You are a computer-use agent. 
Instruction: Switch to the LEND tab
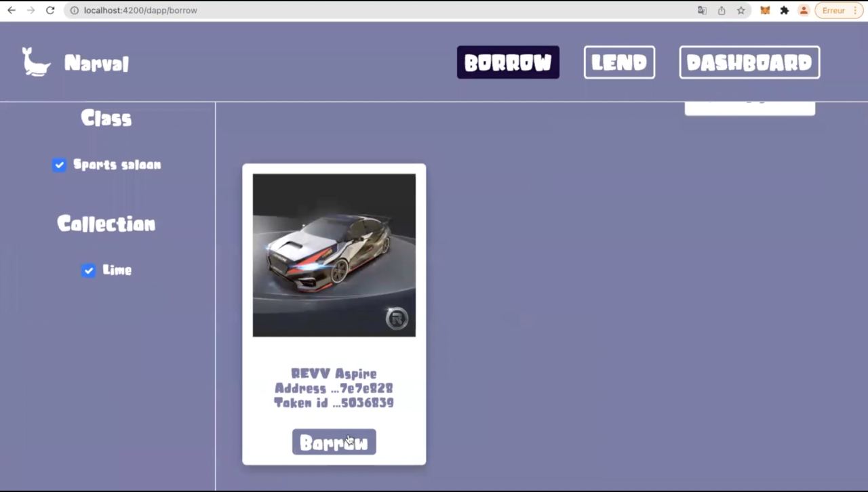[619, 62]
